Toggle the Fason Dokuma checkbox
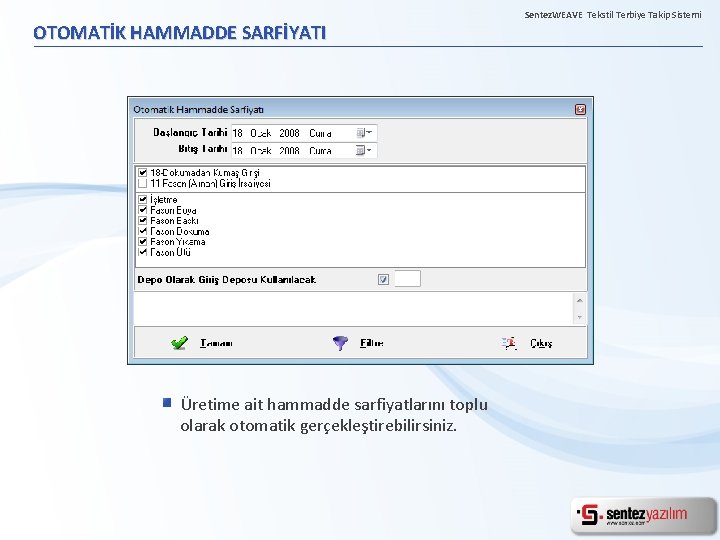Screen dimensions: 720x540 coord(143,231)
